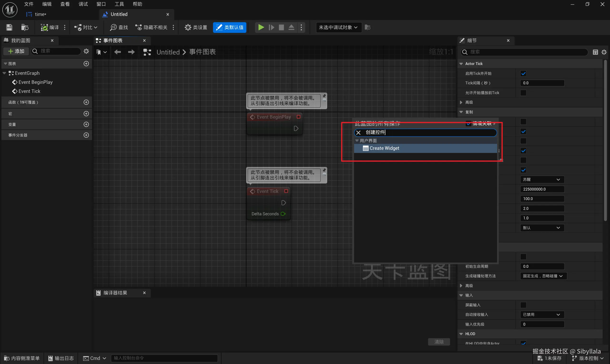Click the Stop simulation square icon
Screen dimensions: 610x364
[281, 27]
